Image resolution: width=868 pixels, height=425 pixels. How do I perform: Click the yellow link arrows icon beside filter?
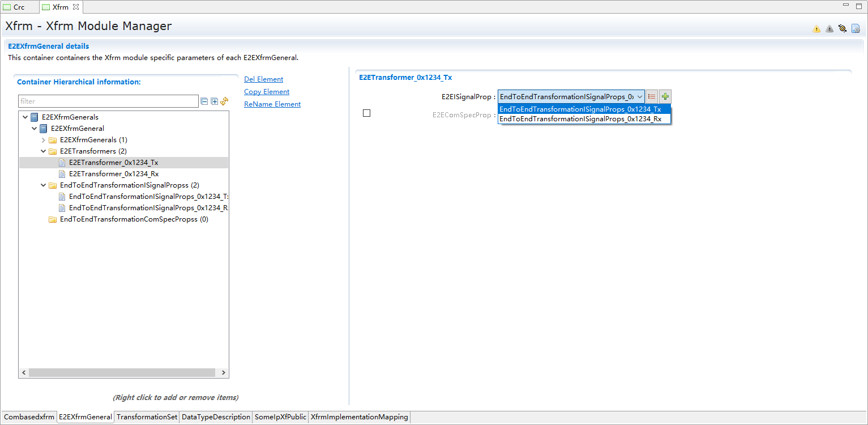coord(224,101)
